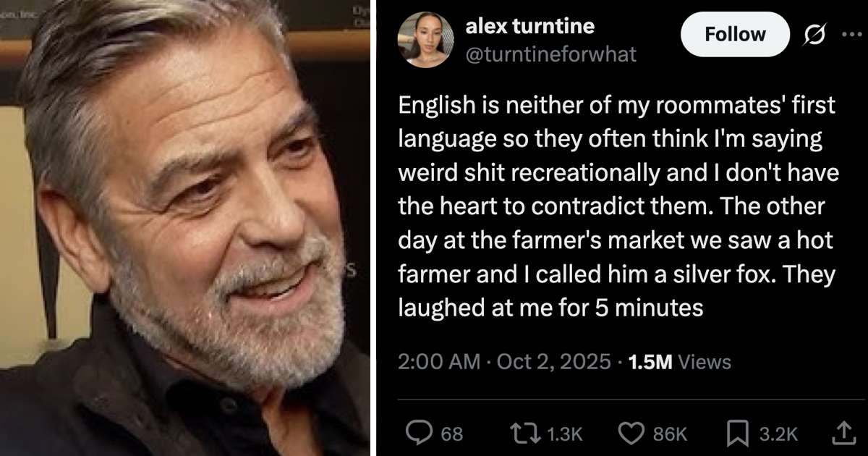Click the 3.2K bookmarks count
Screen dimensions: 868x456
coord(778,434)
